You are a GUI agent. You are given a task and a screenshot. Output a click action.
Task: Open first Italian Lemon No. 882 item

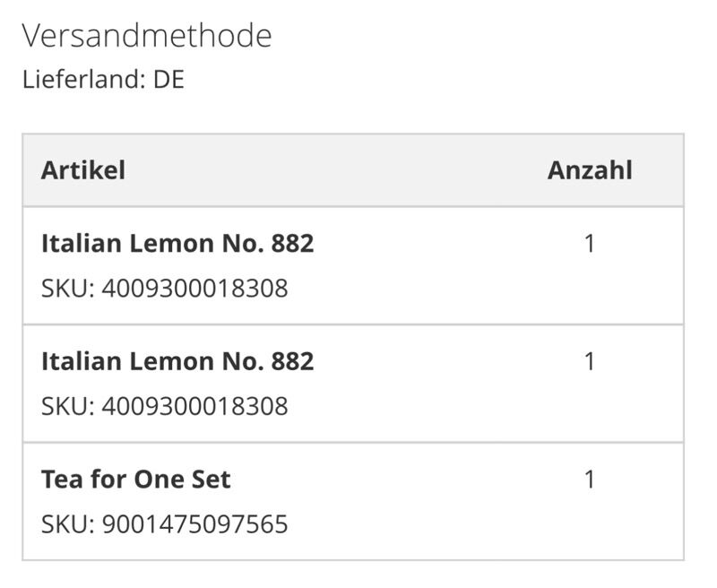(x=177, y=243)
